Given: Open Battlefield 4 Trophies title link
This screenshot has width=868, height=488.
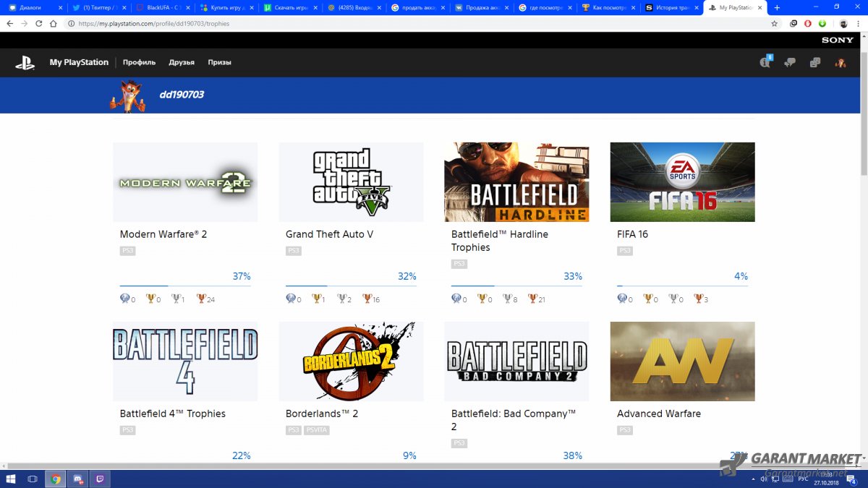Looking at the screenshot, I should click(173, 414).
